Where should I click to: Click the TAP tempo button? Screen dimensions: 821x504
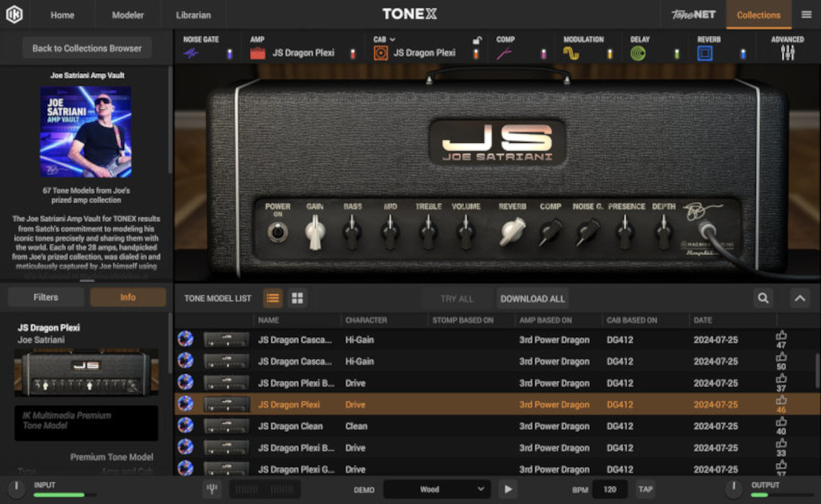644,489
